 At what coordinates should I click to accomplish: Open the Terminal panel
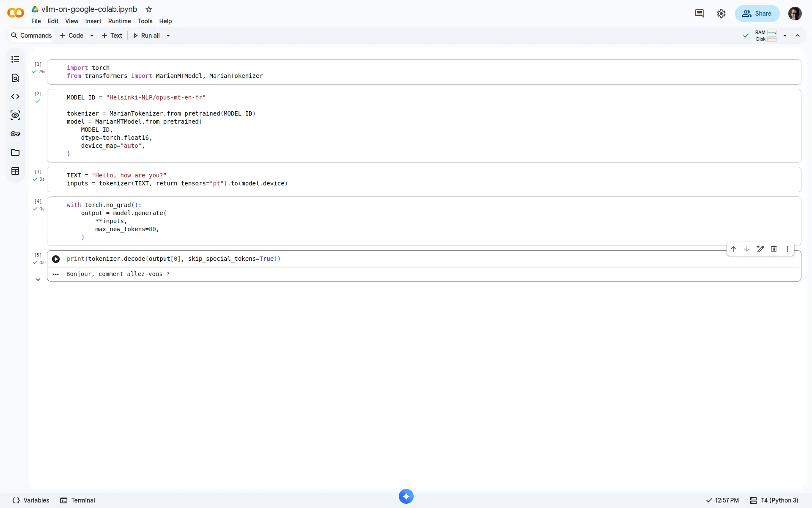78,500
